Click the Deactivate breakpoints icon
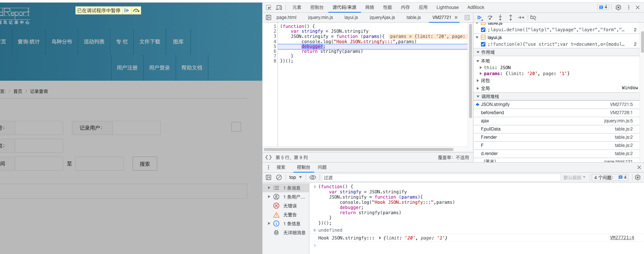Viewport: 644px width, 254px height. coord(533,17)
